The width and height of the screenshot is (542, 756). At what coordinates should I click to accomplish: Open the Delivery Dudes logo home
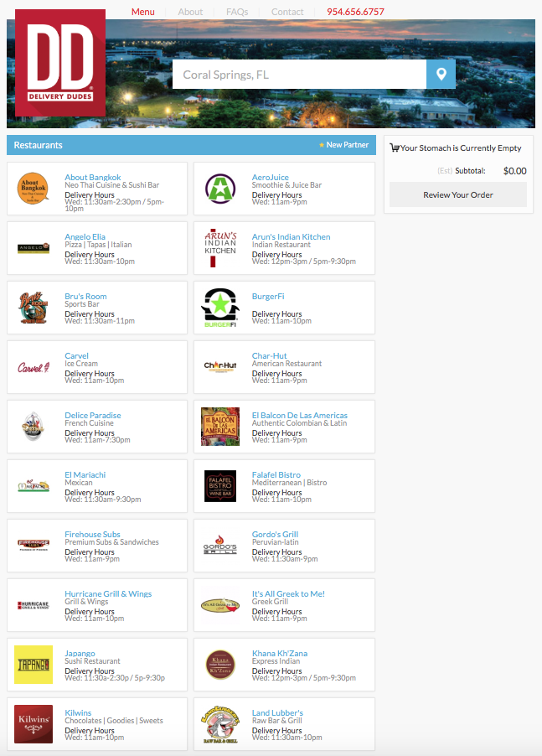pyautogui.click(x=60, y=63)
